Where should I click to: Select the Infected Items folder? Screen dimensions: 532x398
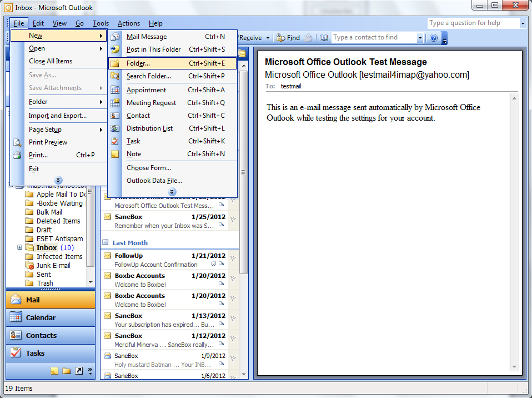[x=59, y=257]
